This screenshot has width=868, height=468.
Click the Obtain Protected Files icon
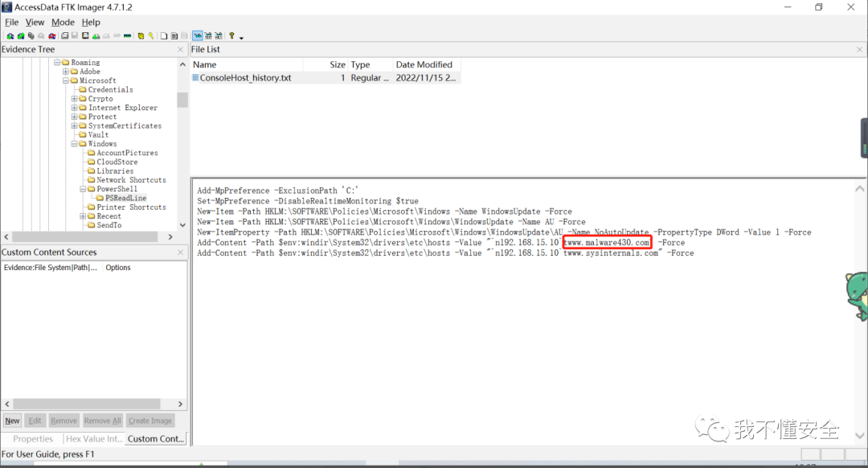pyautogui.click(x=141, y=36)
